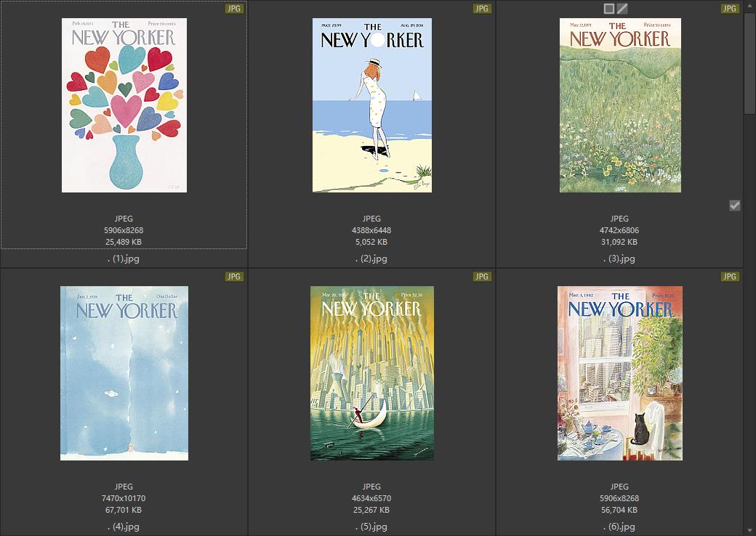Click the JPG badge on the gondola cover

click(x=482, y=277)
